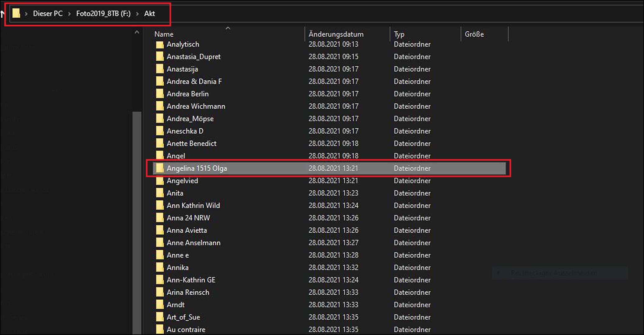Click 'Foto2019_8TB (F:)' breadcrumb segment
The width and height of the screenshot is (644, 335).
coord(103,14)
